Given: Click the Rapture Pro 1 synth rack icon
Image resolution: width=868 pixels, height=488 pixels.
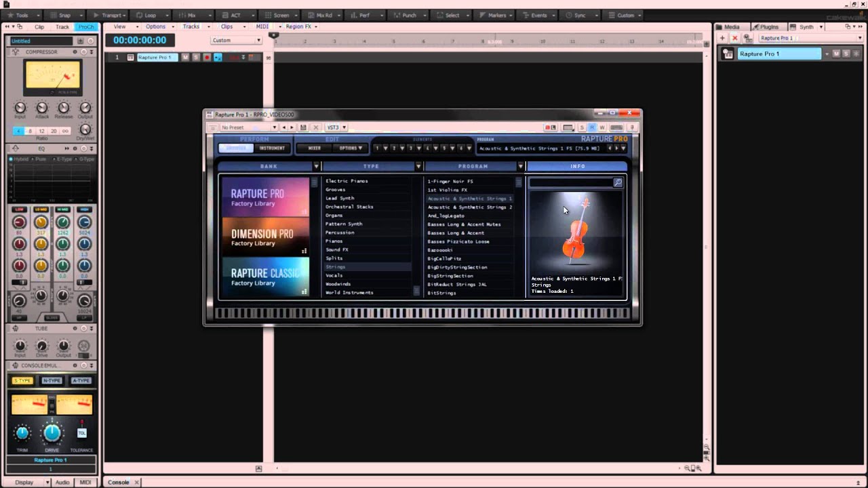Looking at the screenshot, I should [x=728, y=54].
